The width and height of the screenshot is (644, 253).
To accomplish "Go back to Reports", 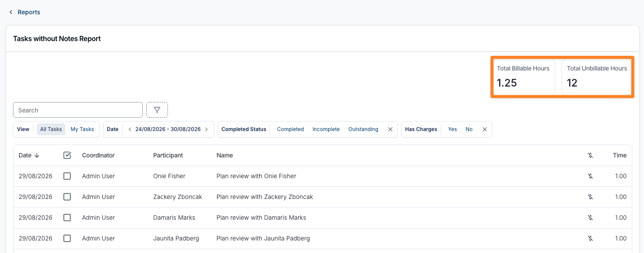I will click(29, 12).
